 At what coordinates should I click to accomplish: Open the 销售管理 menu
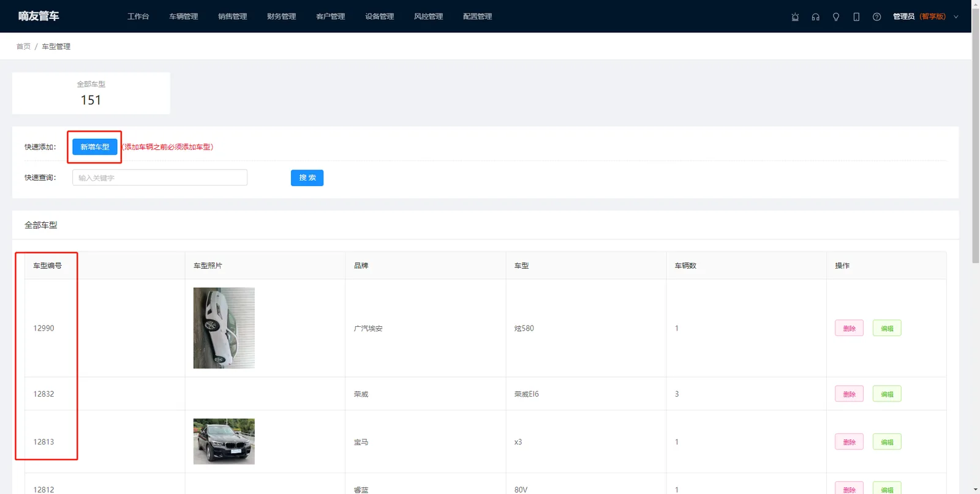pos(233,17)
